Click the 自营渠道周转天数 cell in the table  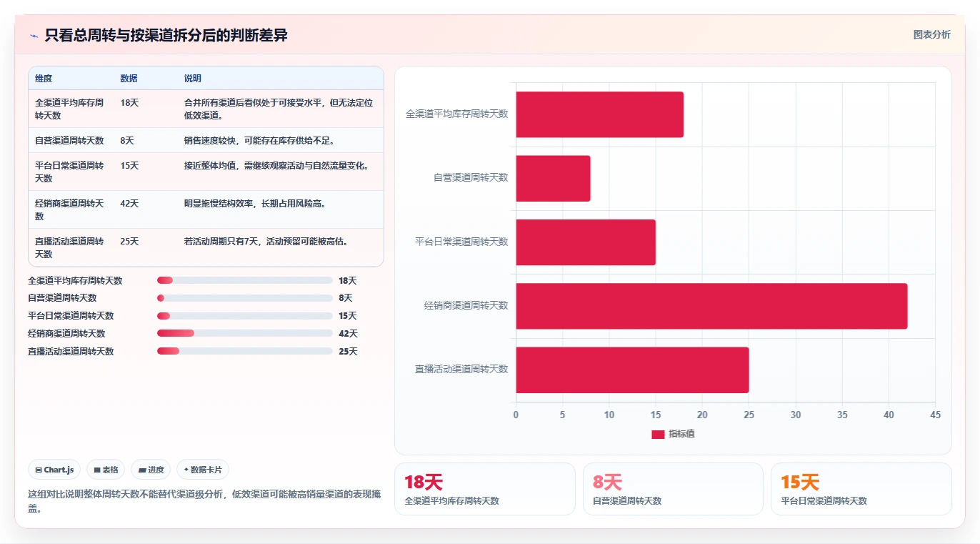click(x=69, y=141)
